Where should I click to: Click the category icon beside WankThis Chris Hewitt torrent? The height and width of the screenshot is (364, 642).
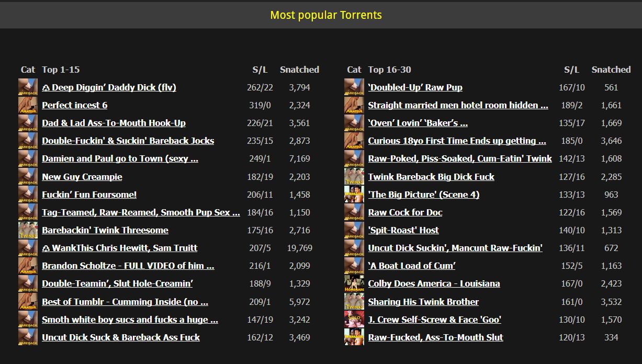[x=28, y=248]
